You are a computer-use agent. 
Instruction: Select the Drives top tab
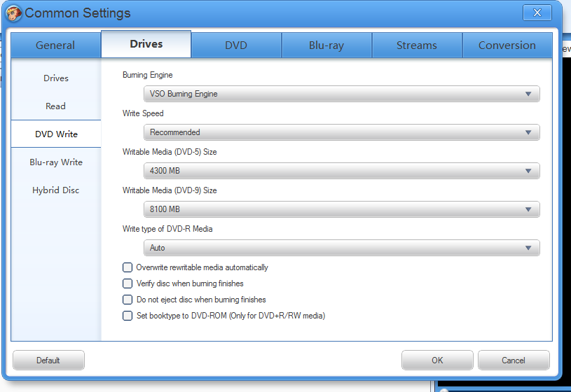pyautogui.click(x=146, y=44)
